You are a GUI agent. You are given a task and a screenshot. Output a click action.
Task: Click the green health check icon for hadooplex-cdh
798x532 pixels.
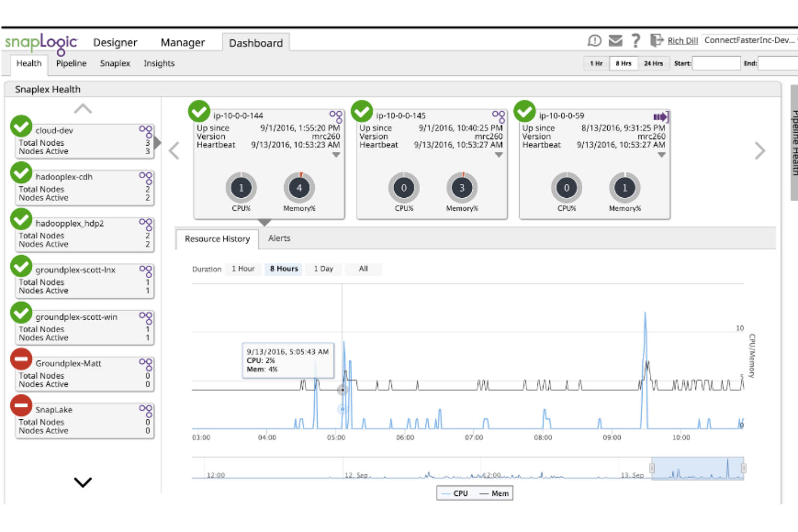[21, 173]
